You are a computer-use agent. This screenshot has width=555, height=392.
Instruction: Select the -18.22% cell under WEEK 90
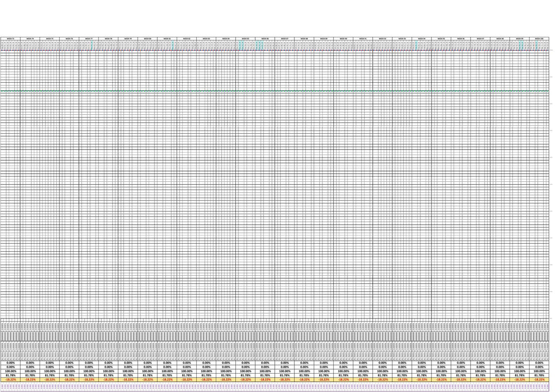343,380
